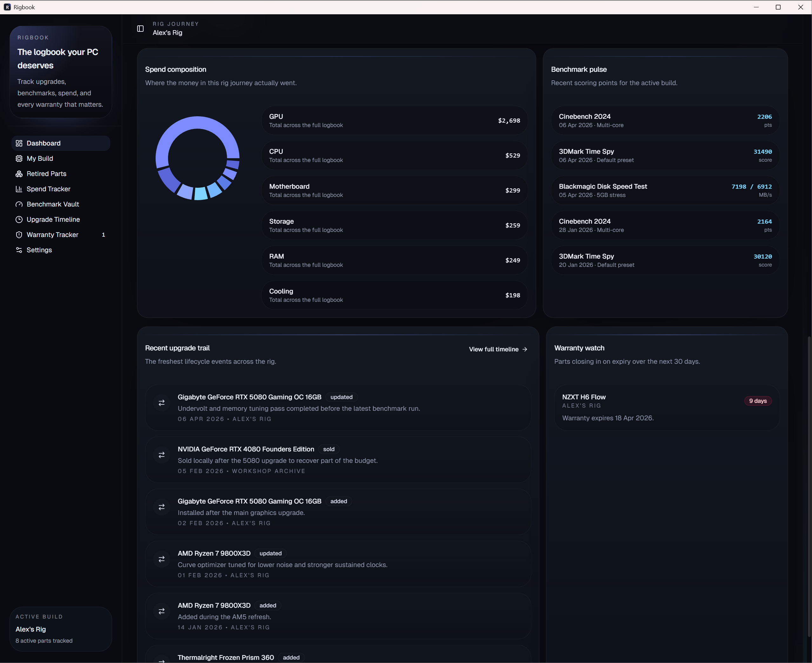This screenshot has width=812, height=663.
Task: Click the Upgrade Timeline clock icon
Action: click(19, 220)
